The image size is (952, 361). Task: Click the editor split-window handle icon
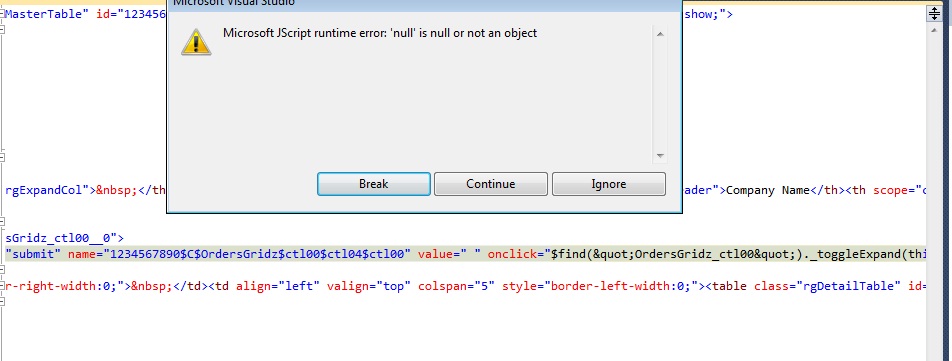coord(934,14)
